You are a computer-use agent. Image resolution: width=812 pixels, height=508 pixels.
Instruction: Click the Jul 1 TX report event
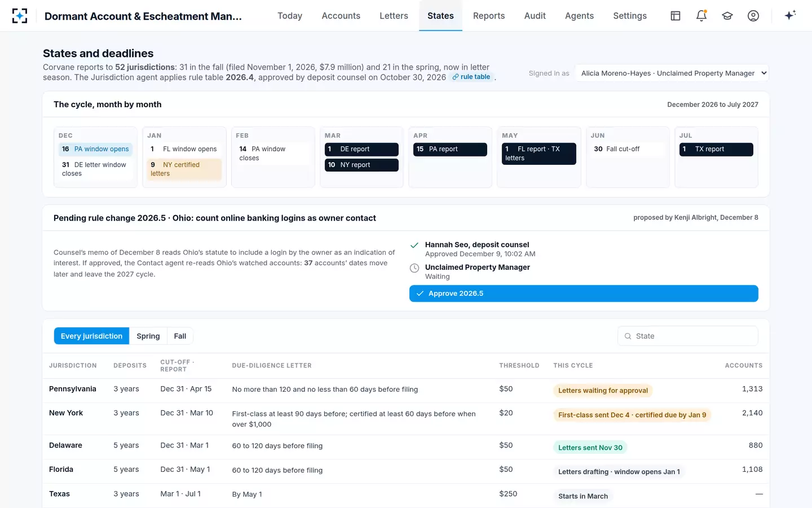(x=716, y=149)
